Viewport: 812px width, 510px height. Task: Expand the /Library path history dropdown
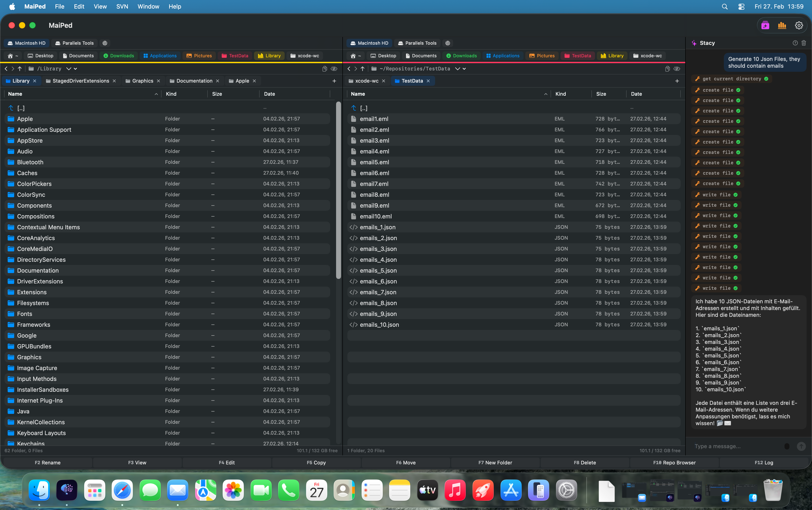[69, 68]
